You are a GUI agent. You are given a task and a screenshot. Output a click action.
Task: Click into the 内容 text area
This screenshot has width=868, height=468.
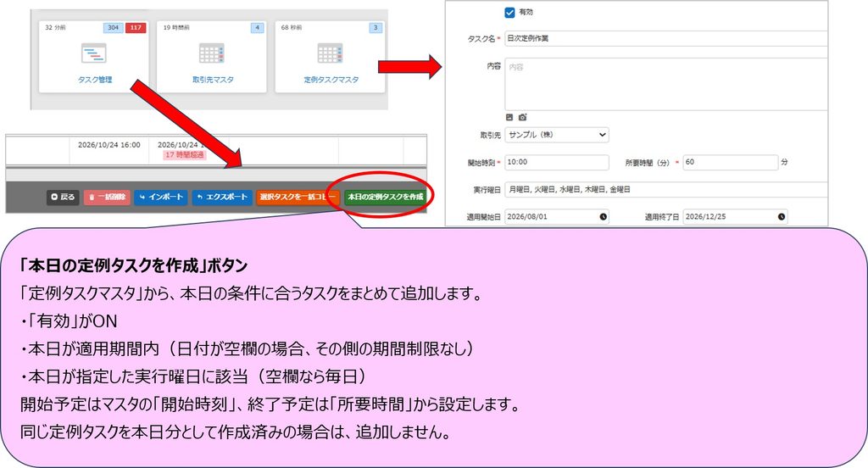click(x=666, y=84)
